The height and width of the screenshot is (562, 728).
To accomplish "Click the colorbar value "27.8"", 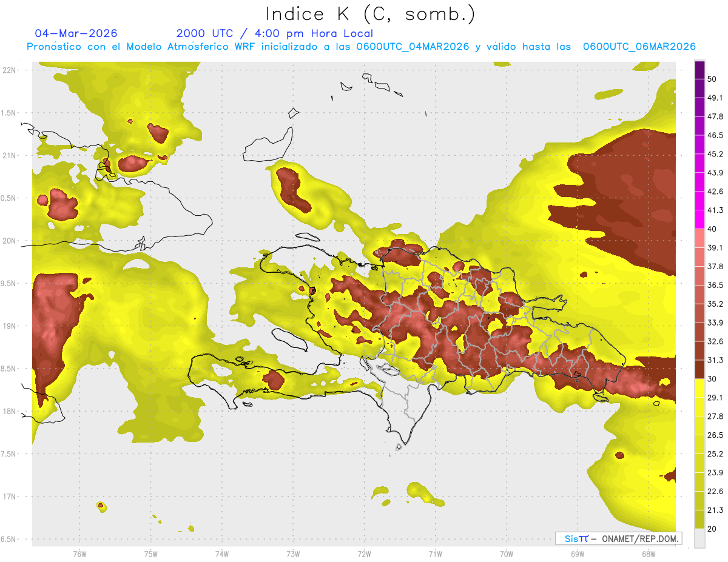I will [715, 416].
